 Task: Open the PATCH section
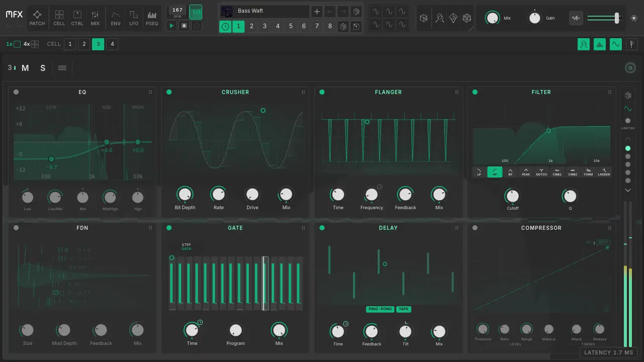click(37, 18)
